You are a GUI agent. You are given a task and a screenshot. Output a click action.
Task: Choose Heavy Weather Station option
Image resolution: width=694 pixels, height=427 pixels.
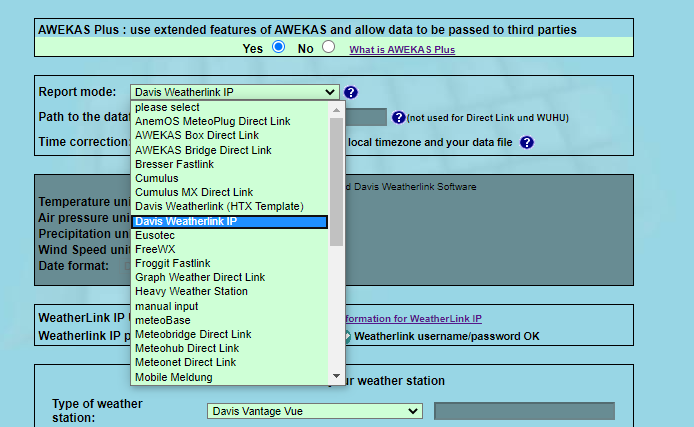[230, 292]
